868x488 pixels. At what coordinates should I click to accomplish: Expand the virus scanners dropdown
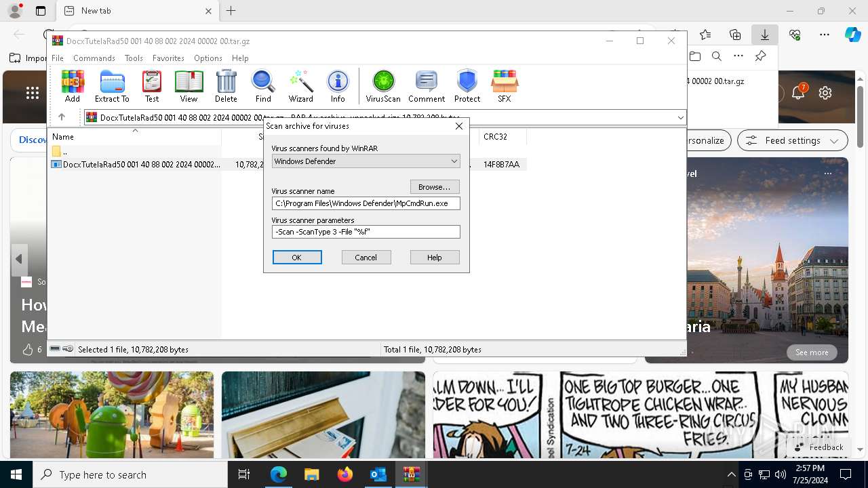pos(454,161)
